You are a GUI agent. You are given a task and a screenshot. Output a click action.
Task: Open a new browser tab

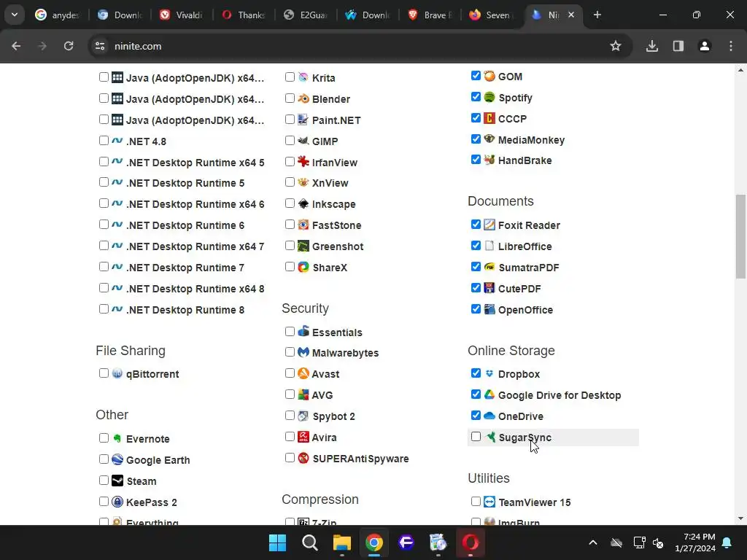coord(597,15)
